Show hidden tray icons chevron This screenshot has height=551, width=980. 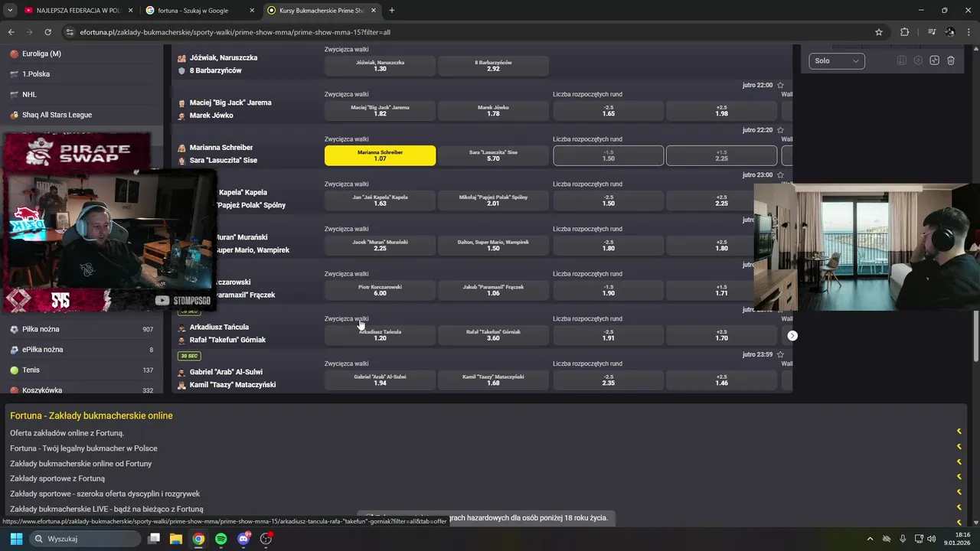870,539
